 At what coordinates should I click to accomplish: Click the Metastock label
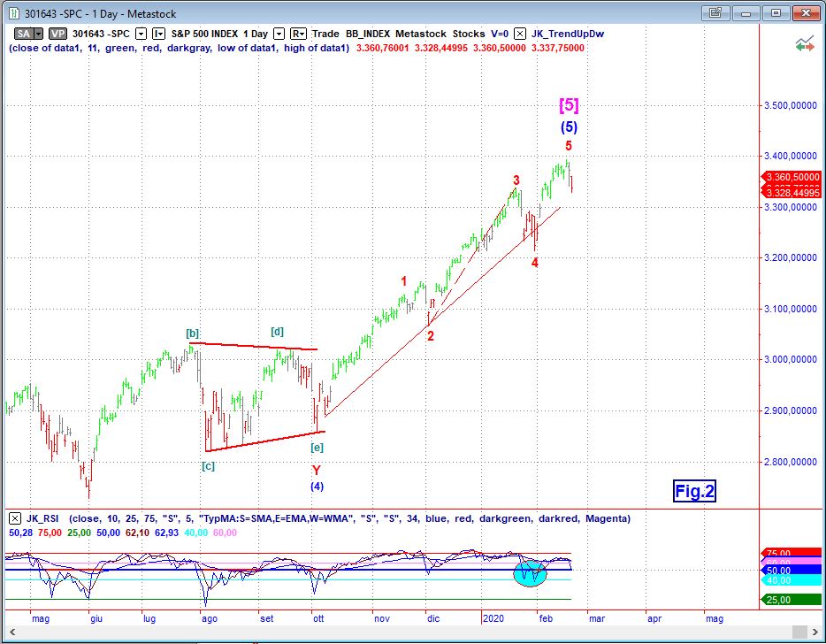click(x=420, y=34)
